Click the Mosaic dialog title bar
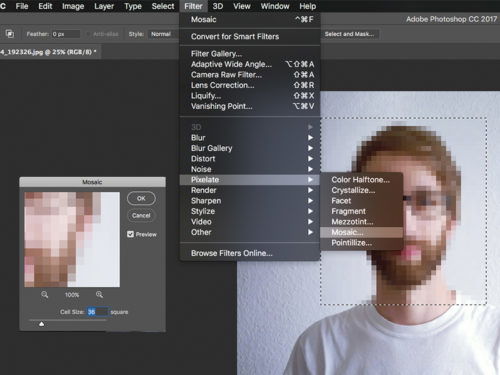 click(x=92, y=182)
